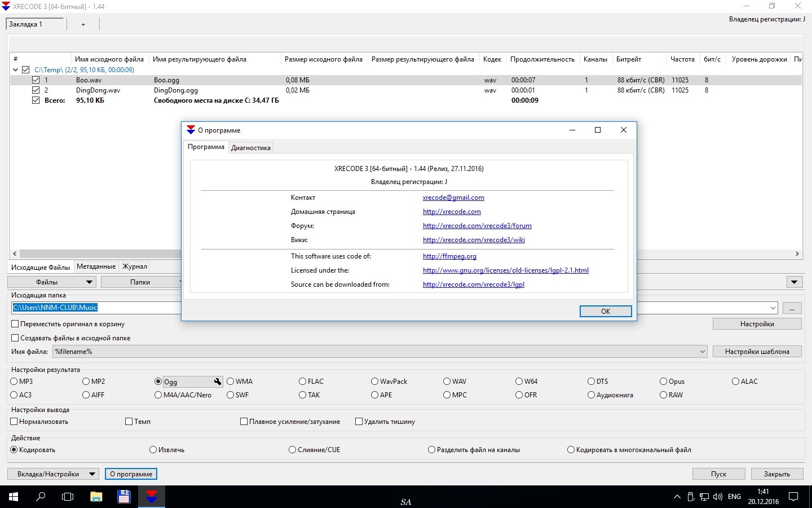This screenshot has height=508, width=812.
Task: Open File Explorer from the taskbar
Action: (96, 497)
